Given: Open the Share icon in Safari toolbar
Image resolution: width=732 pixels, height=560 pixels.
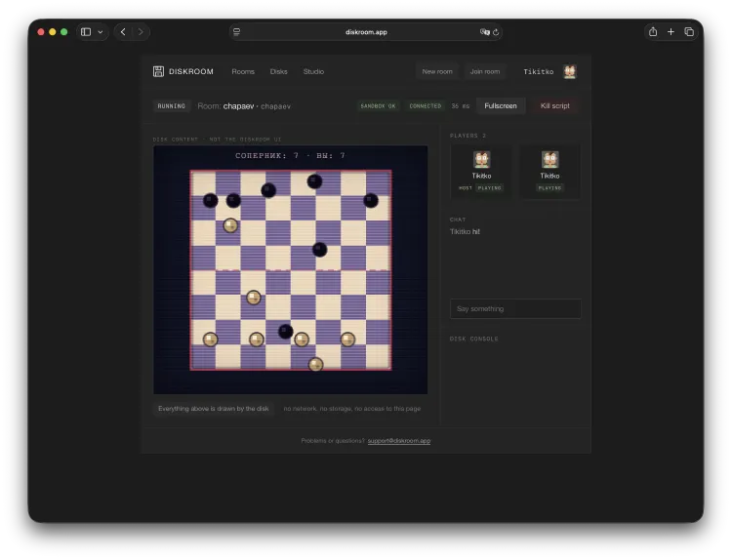Looking at the screenshot, I should 653,32.
